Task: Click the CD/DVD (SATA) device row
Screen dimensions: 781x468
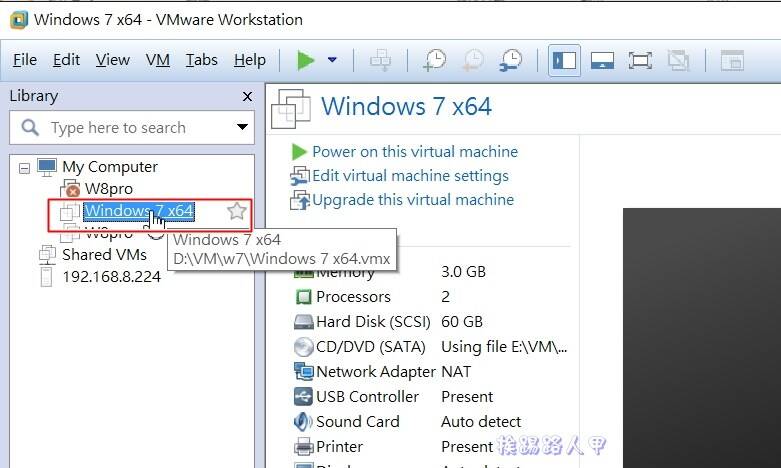Action: click(x=430, y=347)
